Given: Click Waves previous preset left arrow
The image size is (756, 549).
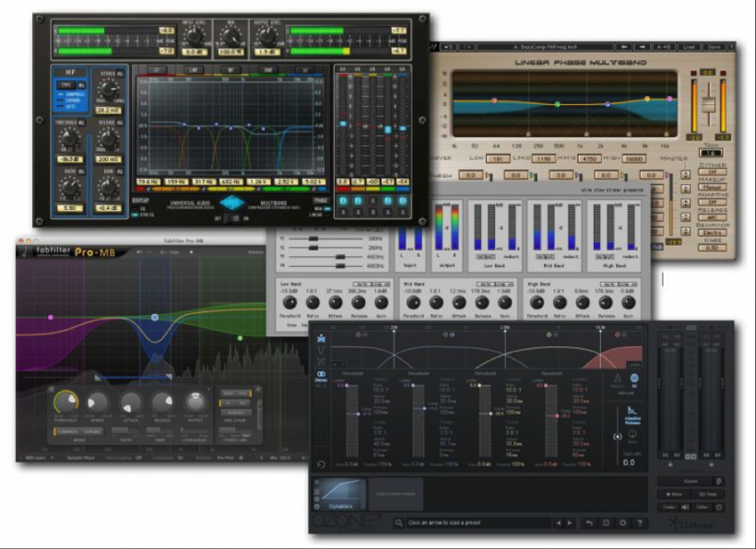Looking at the screenshot, I should pyautogui.click(x=624, y=47).
